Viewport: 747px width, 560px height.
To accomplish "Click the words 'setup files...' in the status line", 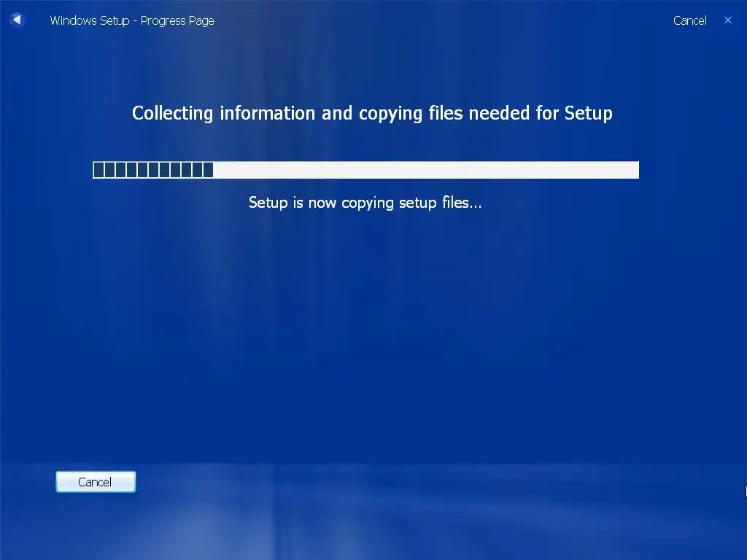I will [440, 203].
